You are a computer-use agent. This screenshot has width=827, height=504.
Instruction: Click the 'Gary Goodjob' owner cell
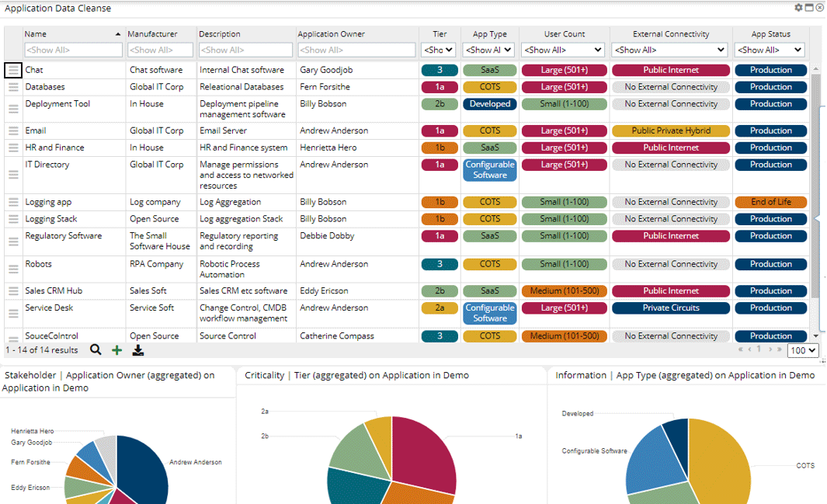coord(326,70)
